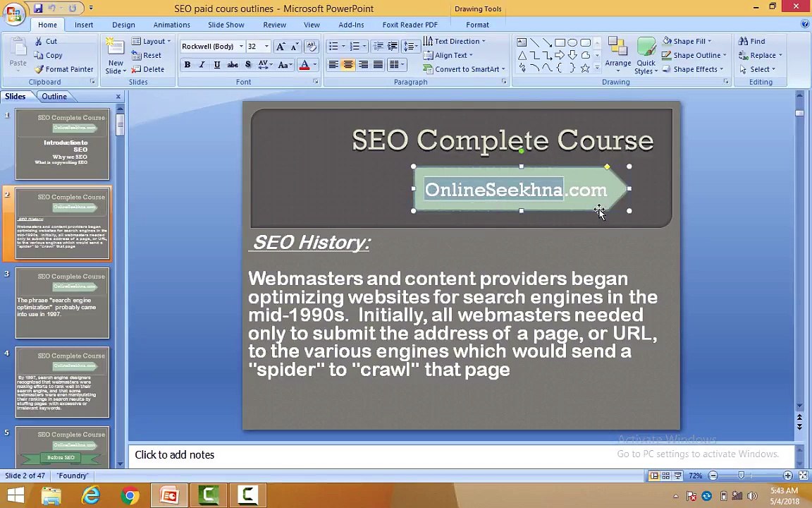Click the Office Button
The image size is (812, 508).
click(14, 15)
